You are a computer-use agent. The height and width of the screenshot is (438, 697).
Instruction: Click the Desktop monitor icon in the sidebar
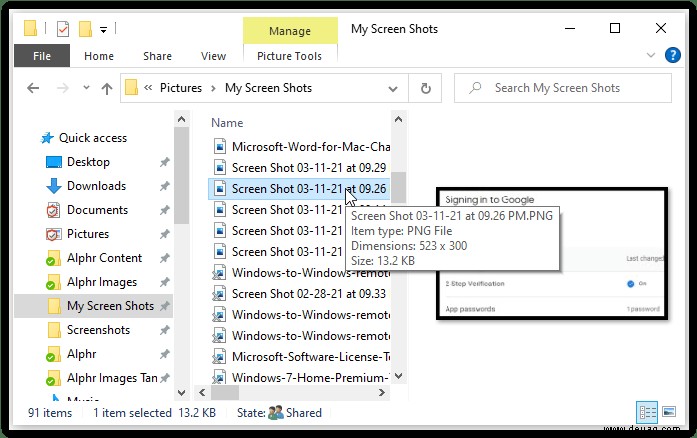(x=54, y=162)
